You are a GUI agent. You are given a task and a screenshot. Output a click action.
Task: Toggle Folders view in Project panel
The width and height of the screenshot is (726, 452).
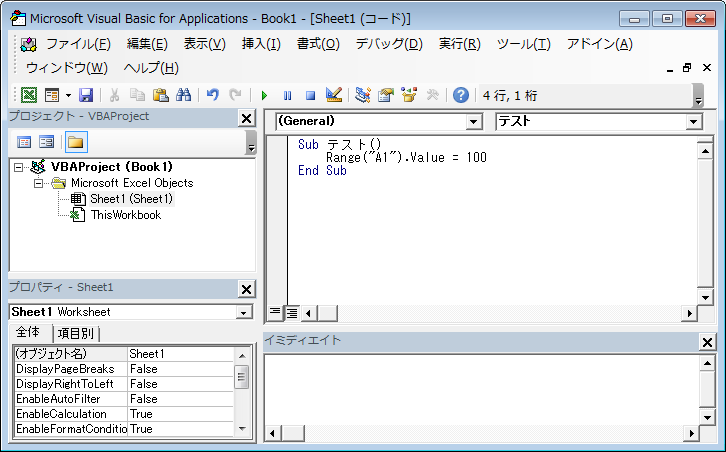(76, 142)
